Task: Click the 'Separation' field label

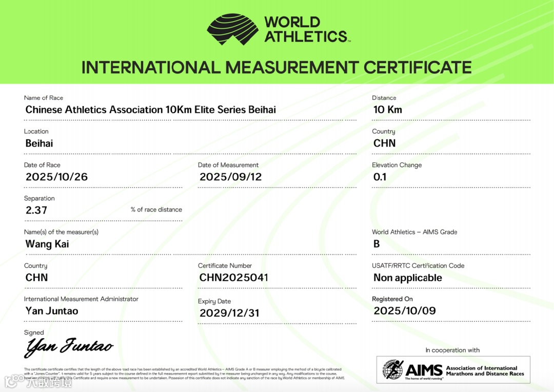Action: pos(39,198)
